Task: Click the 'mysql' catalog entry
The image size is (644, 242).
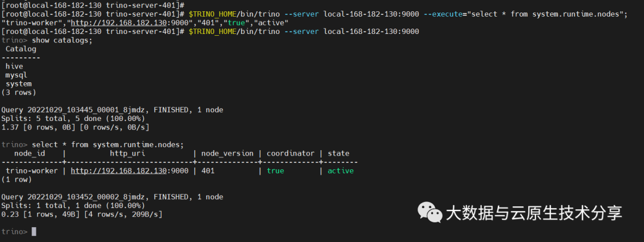Action: click(17, 75)
